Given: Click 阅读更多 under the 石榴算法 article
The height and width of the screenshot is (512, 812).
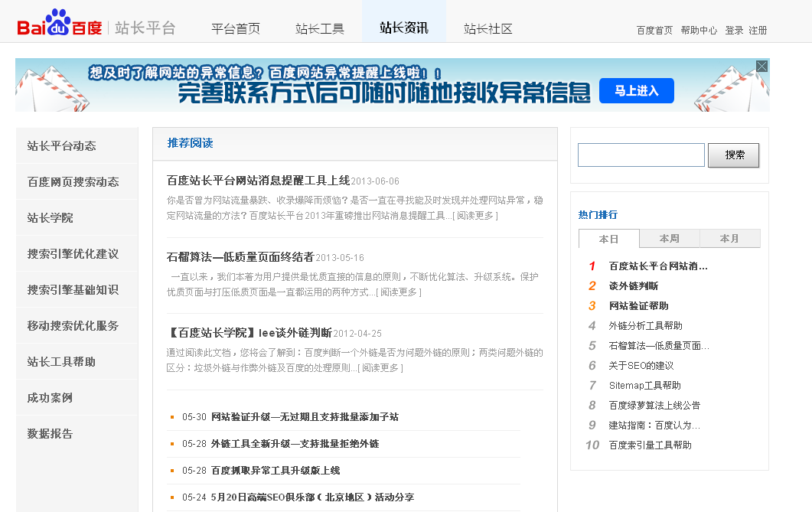Looking at the screenshot, I should 399,292.
